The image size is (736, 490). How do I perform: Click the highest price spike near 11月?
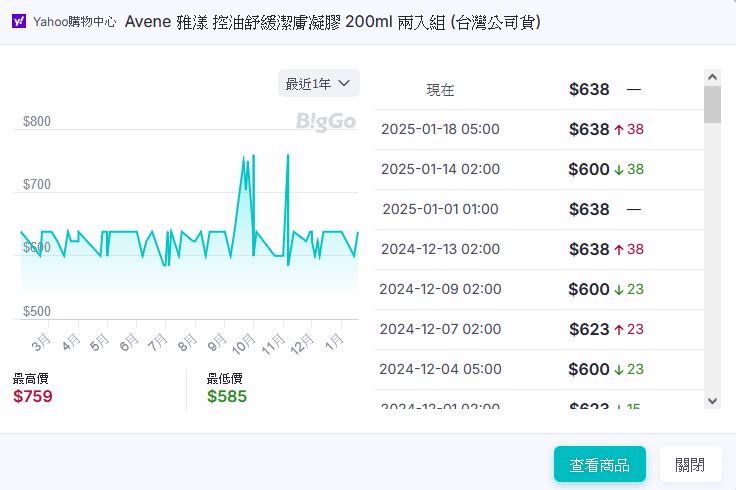[288, 156]
